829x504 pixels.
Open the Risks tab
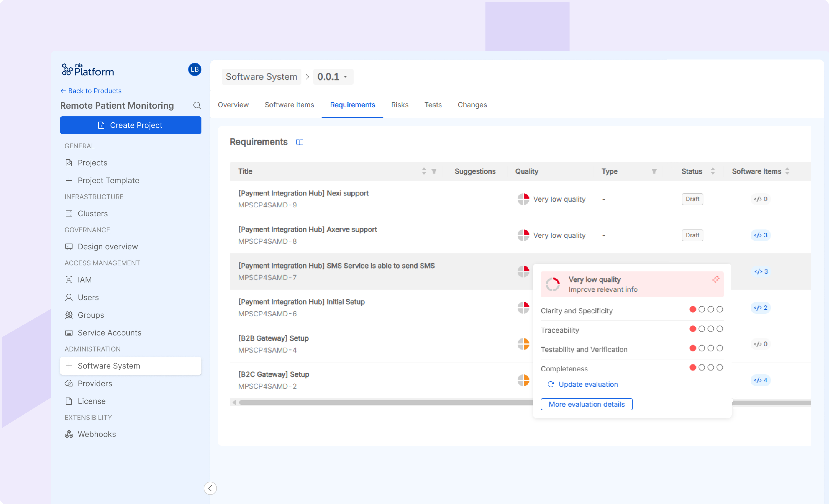click(x=400, y=105)
